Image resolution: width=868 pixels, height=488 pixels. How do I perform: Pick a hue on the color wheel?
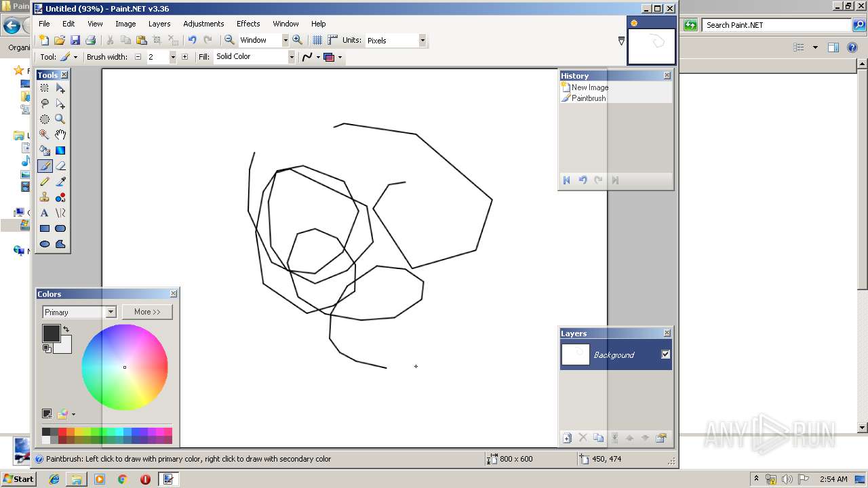pyautogui.click(x=125, y=367)
